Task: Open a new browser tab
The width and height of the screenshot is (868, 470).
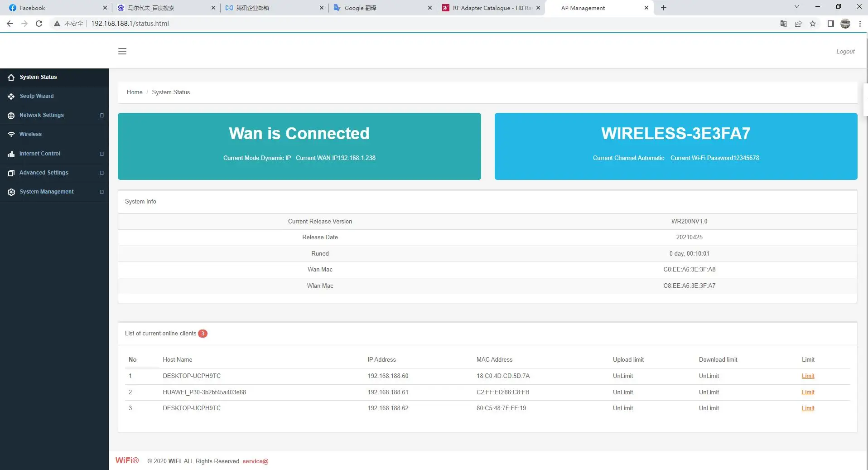Action: click(664, 8)
